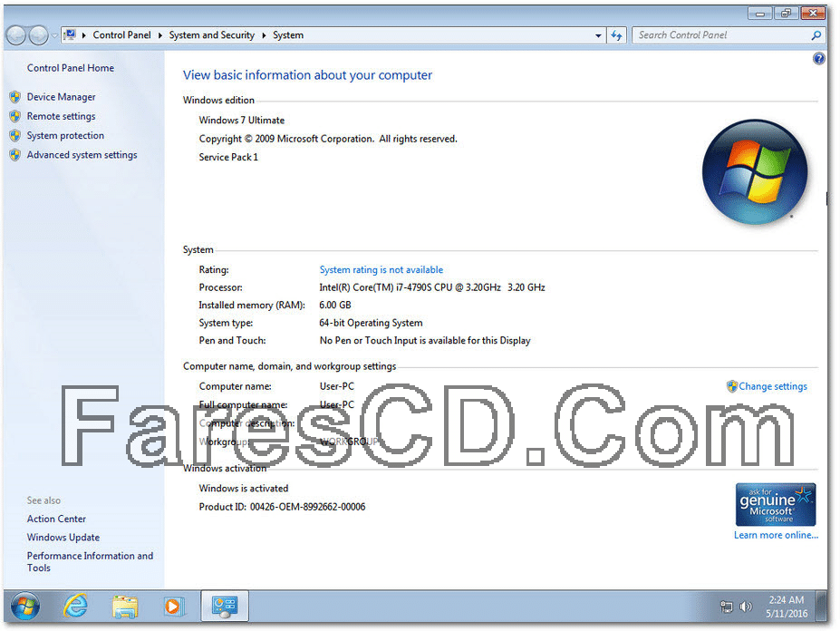Select the 6.00 GB memory value
Screen dimensions: 840x631
334,305
